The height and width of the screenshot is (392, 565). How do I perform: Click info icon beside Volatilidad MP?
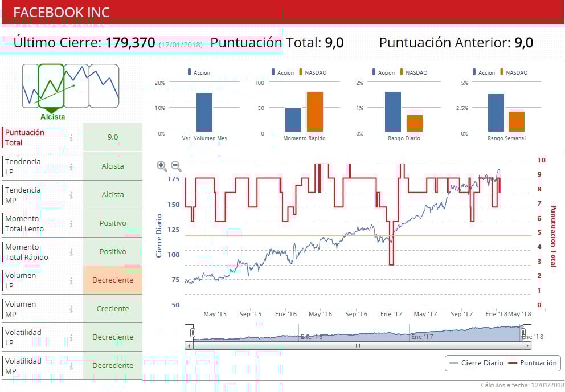point(71,366)
